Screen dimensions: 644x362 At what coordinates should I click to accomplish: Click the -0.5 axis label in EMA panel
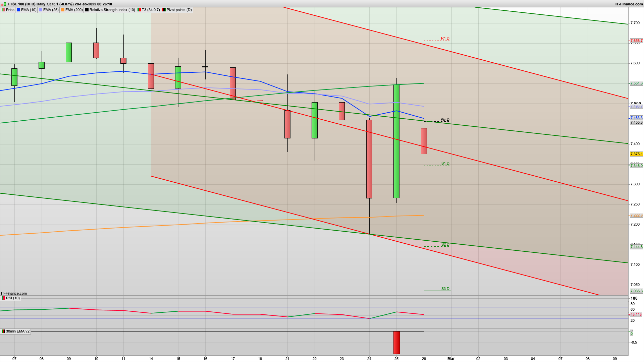click(x=634, y=342)
